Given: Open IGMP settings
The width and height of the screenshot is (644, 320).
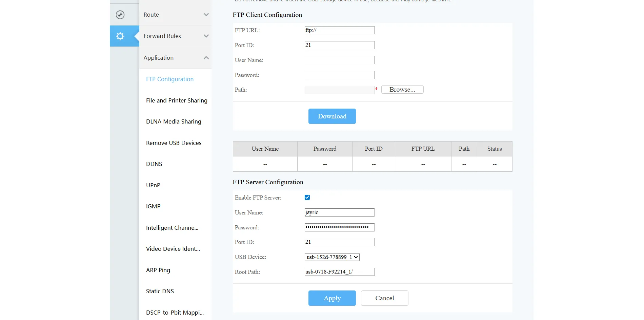Looking at the screenshot, I should tap(153, 206).
